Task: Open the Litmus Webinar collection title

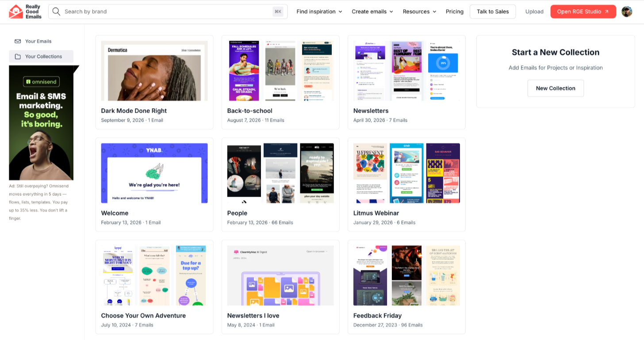Action: tap(376, 213)
